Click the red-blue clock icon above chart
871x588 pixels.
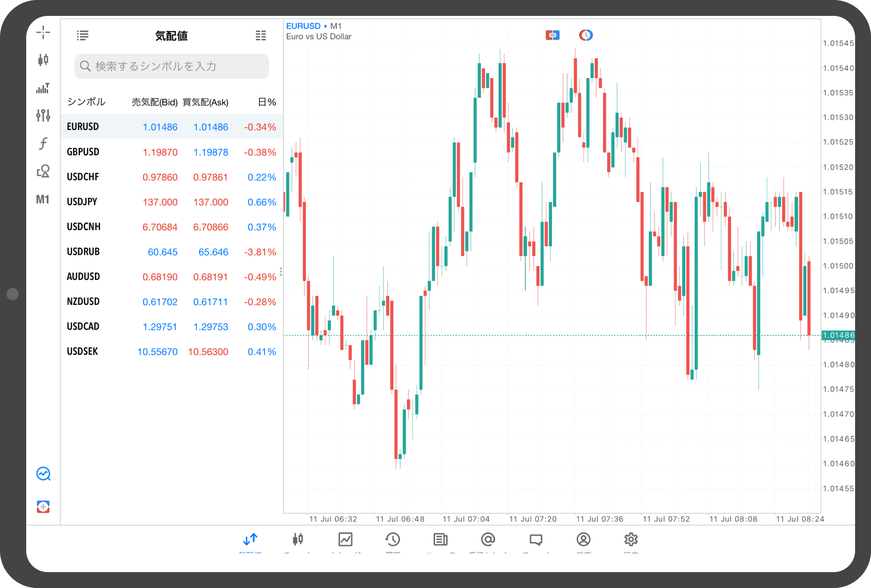[x=586, y=35]
